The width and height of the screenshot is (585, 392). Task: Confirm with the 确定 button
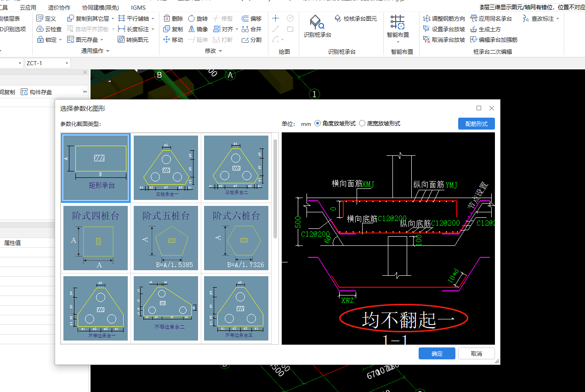point(437,353)
